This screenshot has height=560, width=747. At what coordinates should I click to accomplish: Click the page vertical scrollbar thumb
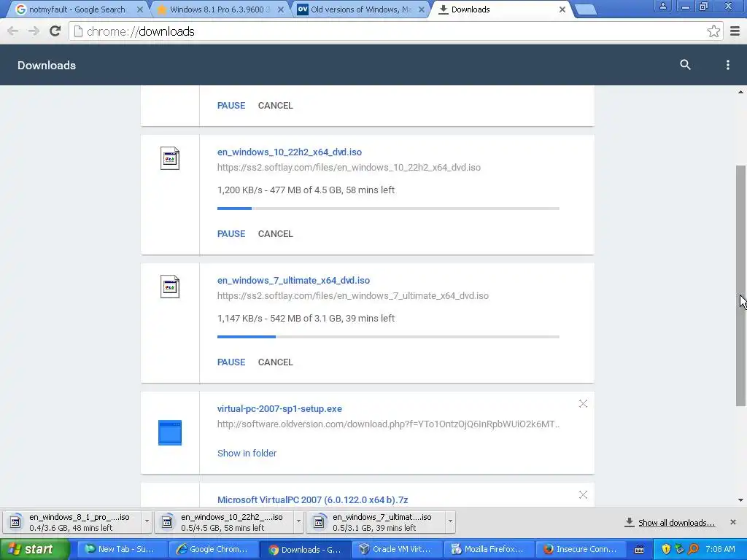pos(741,286)
